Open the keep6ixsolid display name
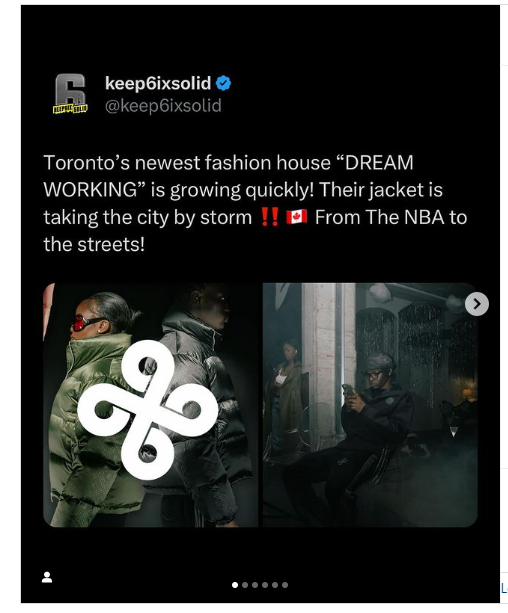The height and width of the screenshot is (613, 508). point(158,83)
